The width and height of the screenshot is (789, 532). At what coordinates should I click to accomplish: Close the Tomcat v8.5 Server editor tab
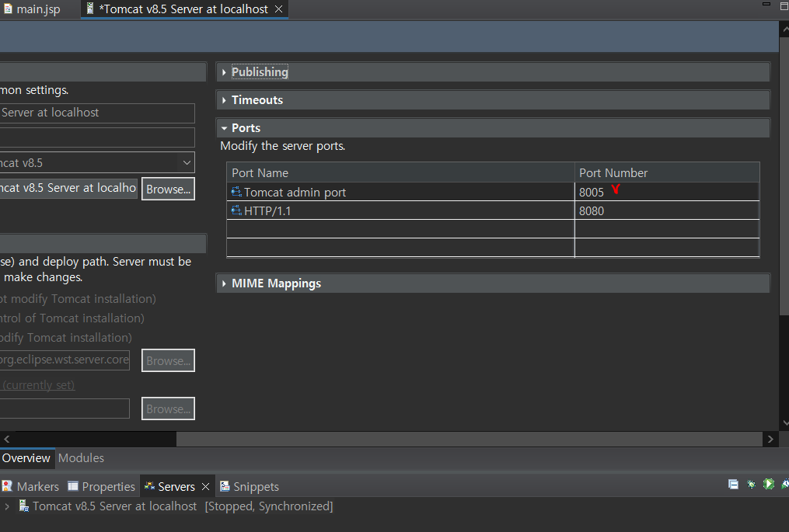278,9
